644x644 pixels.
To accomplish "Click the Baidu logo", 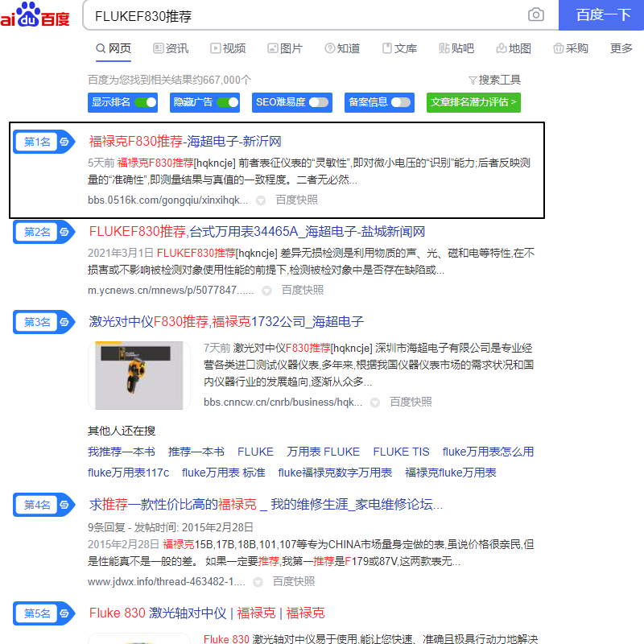I will 35,15.
